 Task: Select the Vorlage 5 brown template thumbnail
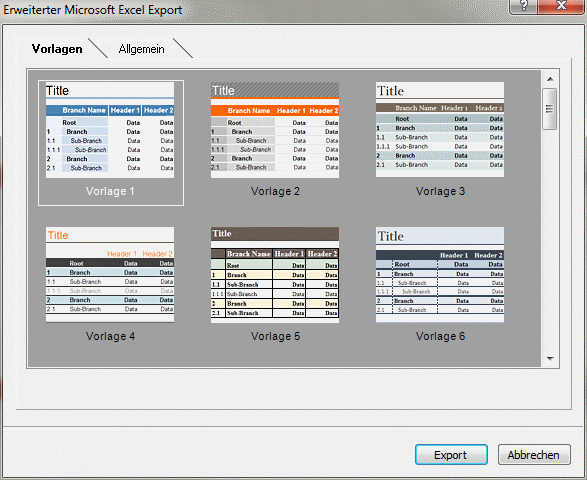tap(275, 274)
